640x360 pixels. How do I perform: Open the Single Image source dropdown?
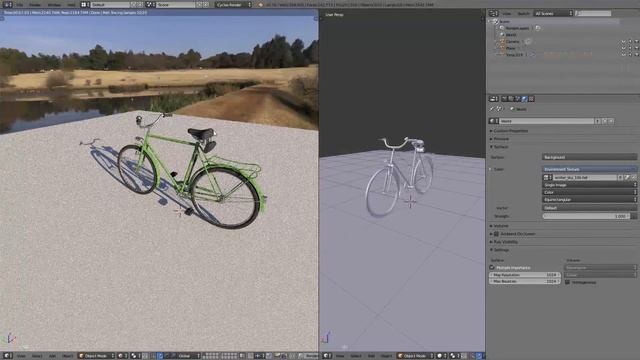(x=590, y=185)
